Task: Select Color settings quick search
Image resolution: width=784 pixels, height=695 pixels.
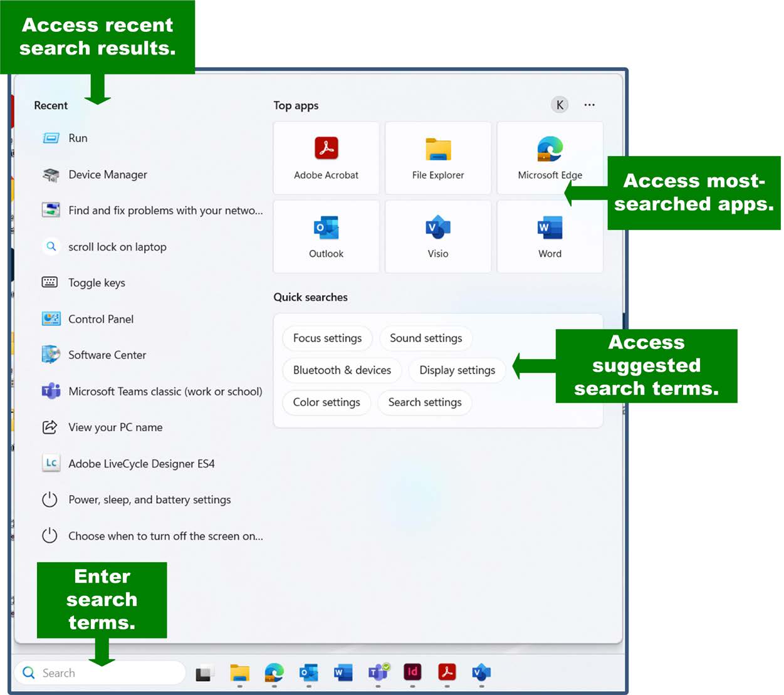Action: (x=327, y=402)
